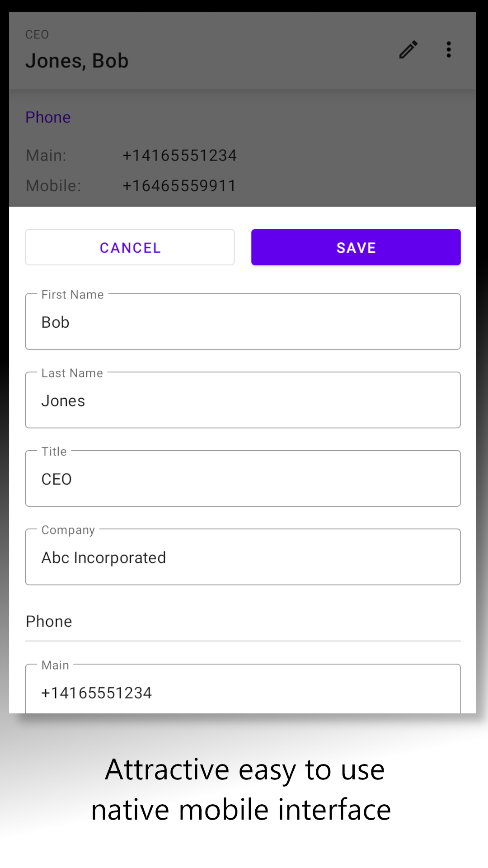The height and width of the screenshot is (868, 488).
Task: Tap the purple Phone heading in details
Action: (x=48, y=117)
